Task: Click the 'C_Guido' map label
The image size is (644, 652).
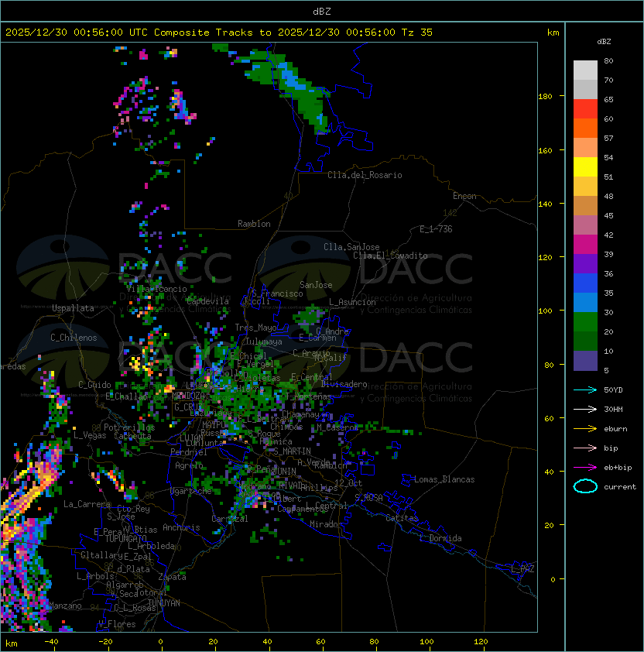Action: (94, 385)
